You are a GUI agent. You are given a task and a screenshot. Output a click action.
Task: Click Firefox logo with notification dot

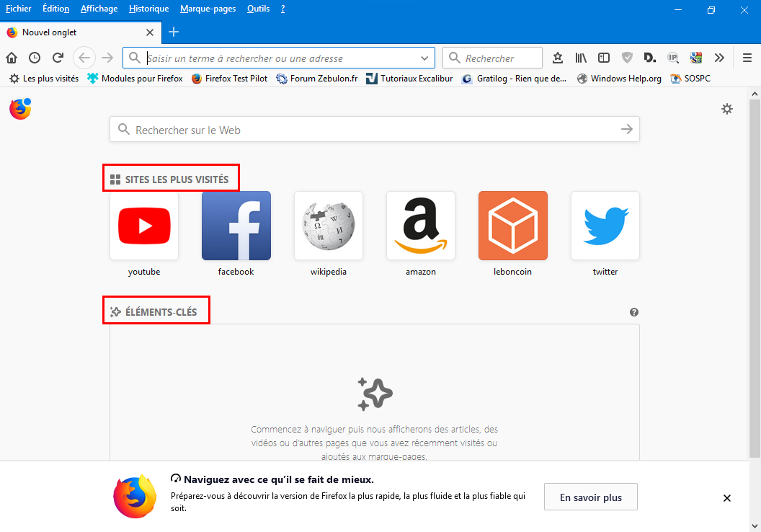point(20,109)
